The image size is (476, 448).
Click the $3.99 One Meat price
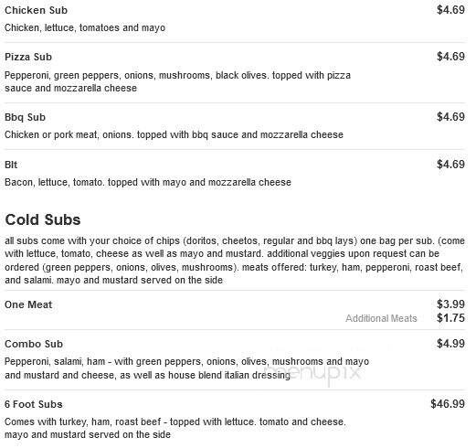click(x=450, y=304)
